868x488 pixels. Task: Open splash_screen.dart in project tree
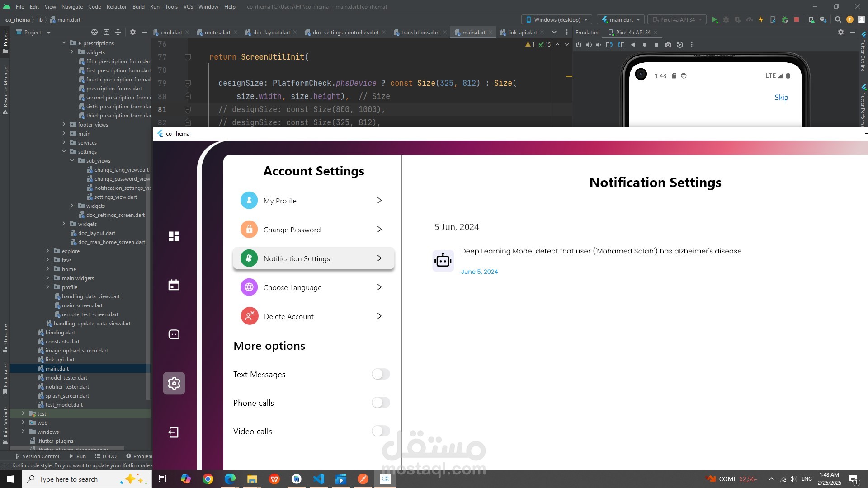[x=67, y=396]
